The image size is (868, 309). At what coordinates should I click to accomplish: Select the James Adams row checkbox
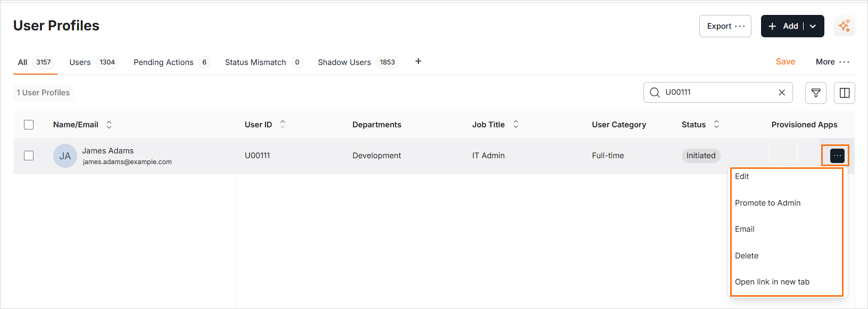[x=29, y=156]
